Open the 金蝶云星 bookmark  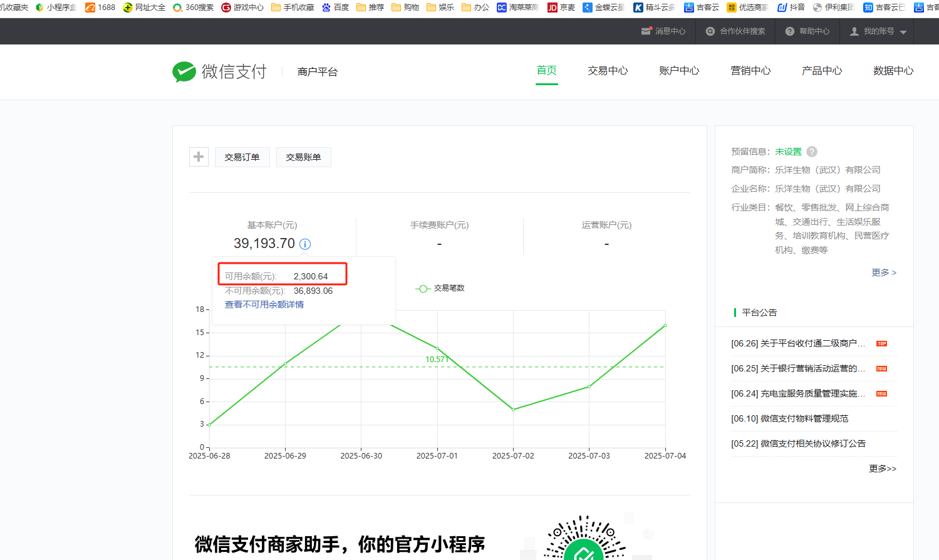604,8
